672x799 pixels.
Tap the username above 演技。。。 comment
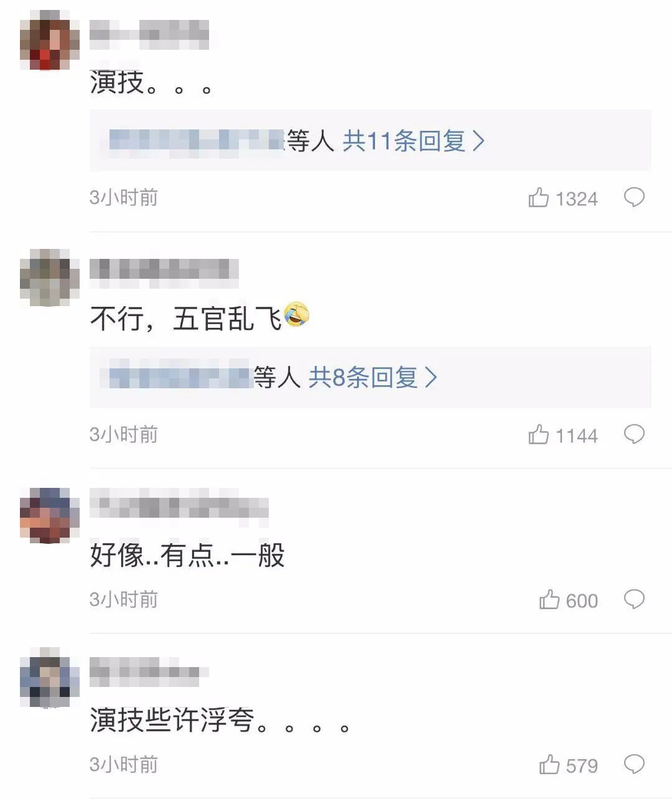(149, 34)
